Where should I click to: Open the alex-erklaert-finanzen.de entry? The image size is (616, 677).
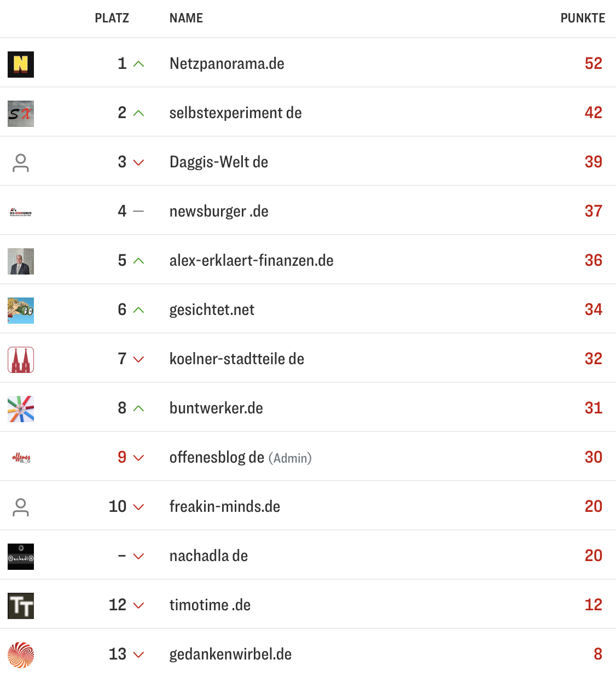[251, 261]
